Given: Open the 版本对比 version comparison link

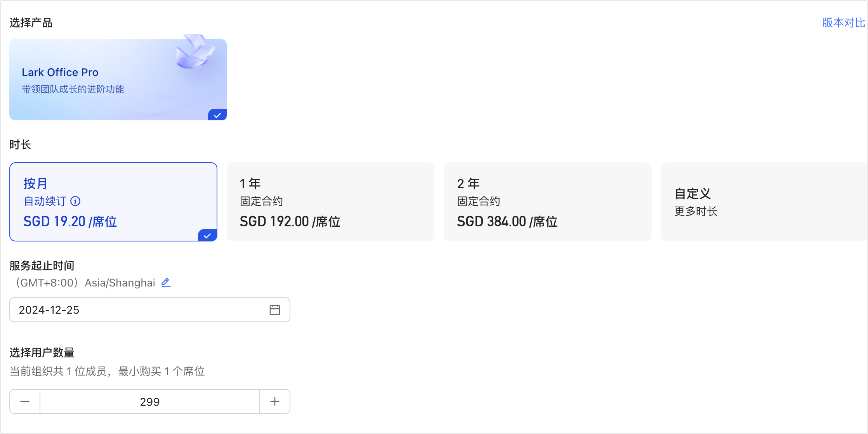Looking at the screenshot, I should 843,23.
